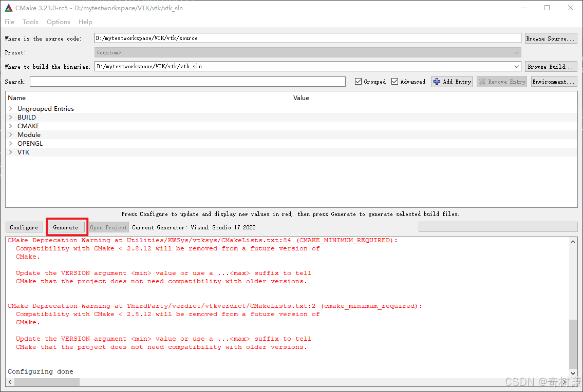This screenshot has height=392, width=583.
Task: Click the progress bar beside generator label
Action: 498,227
